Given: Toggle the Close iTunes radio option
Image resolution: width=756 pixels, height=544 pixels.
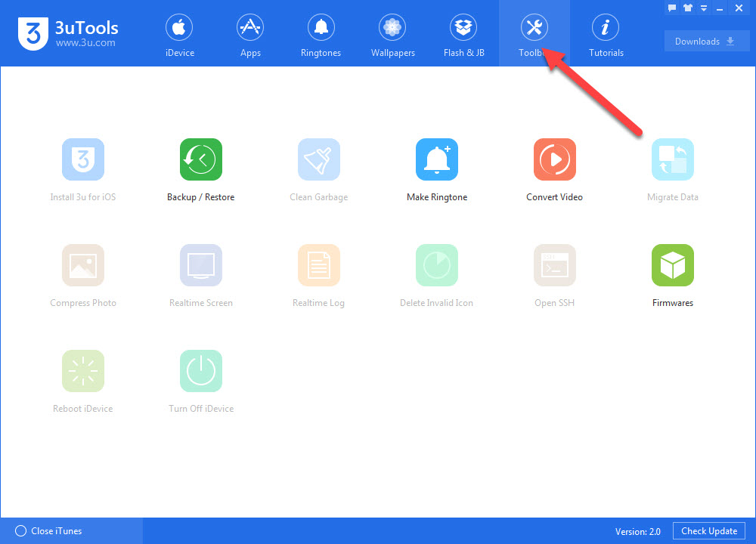Looking at the screenshot, I should click(20, 531).
